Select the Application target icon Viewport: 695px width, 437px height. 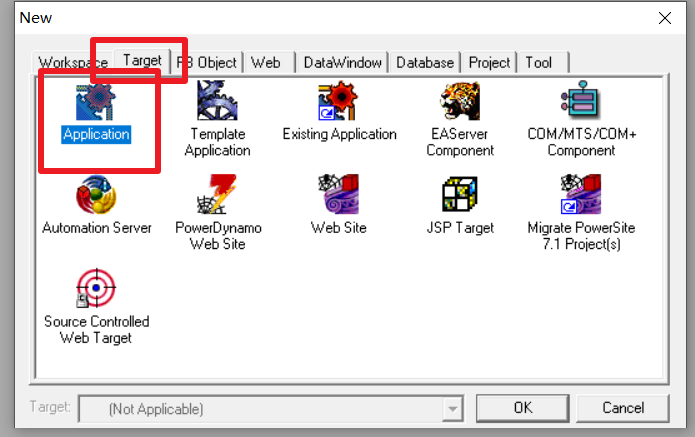click(96, 100)
